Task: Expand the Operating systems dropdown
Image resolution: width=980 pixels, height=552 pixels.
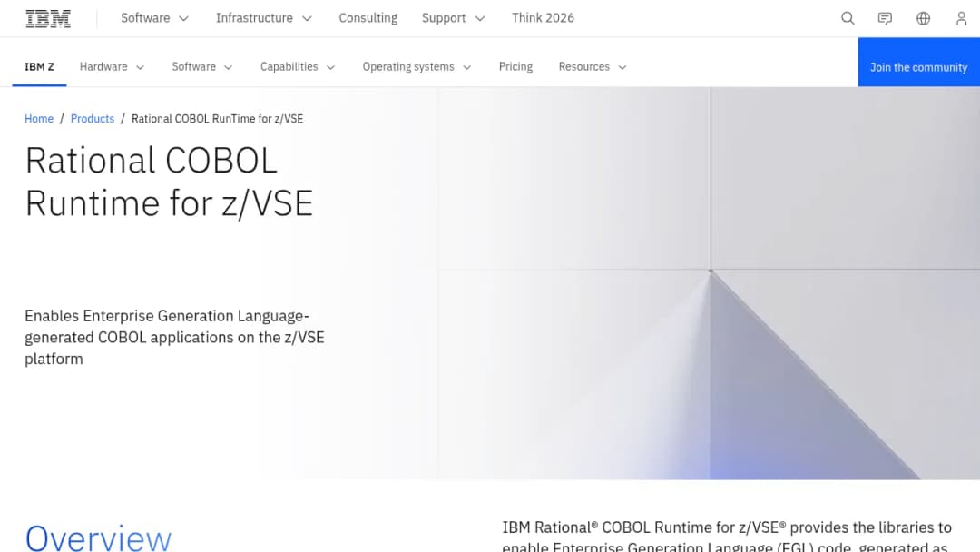Action: pyautogui.click(x=416, y=67)
